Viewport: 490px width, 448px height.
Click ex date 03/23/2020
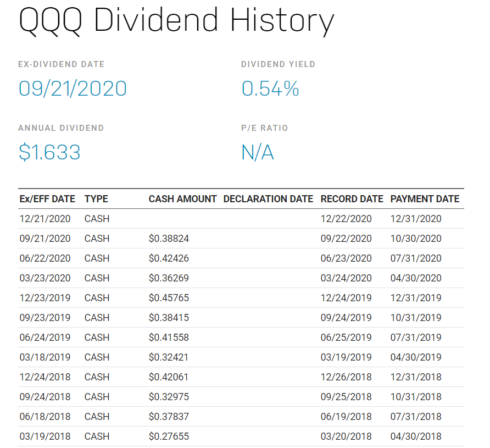pos(45,278)
